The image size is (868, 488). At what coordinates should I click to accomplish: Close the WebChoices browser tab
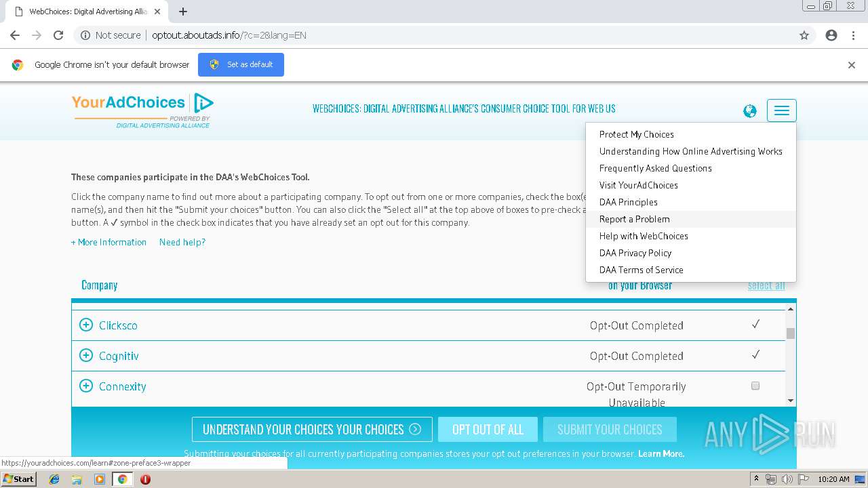[157, 12]
